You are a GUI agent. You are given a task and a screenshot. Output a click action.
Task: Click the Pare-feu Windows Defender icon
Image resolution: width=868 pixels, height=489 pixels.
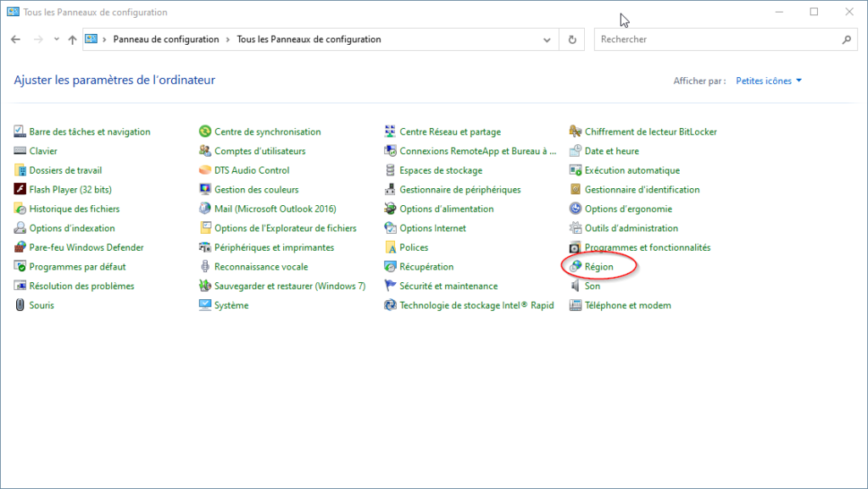click(x=20, y=247)
